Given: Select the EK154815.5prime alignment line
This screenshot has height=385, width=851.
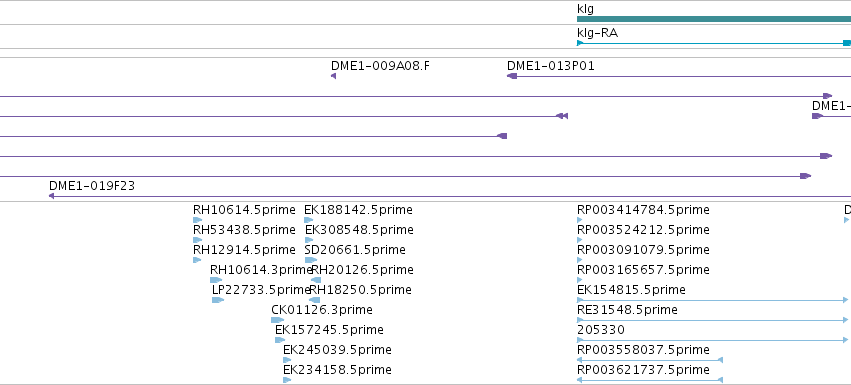Looking at the screenshot, I should 713,300.
